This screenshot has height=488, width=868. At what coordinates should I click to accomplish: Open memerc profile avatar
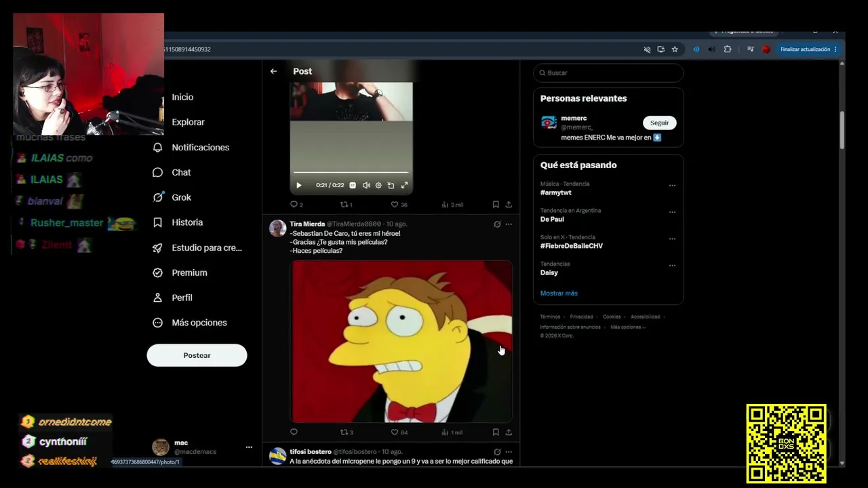pyautogui.click(x=549, y=122)
